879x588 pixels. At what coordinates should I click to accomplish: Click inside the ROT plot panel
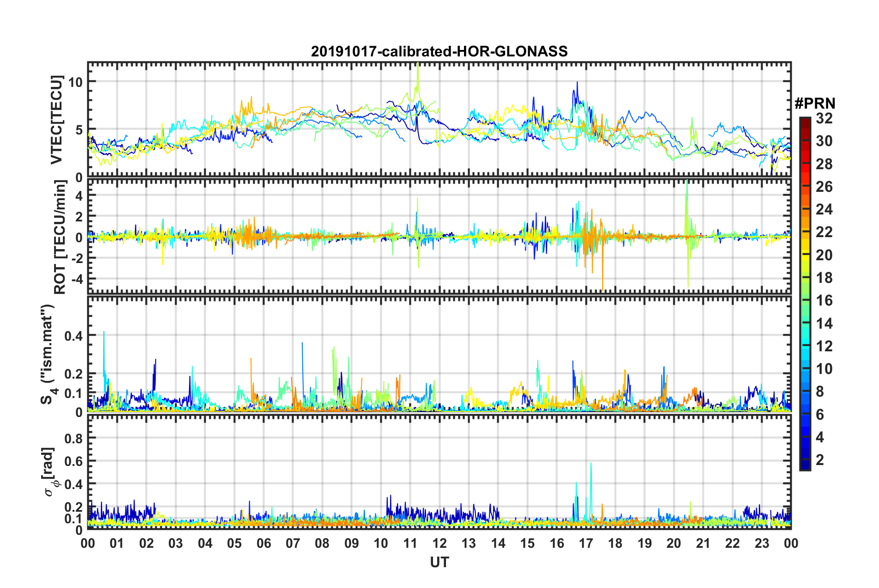tap(439, 236)
